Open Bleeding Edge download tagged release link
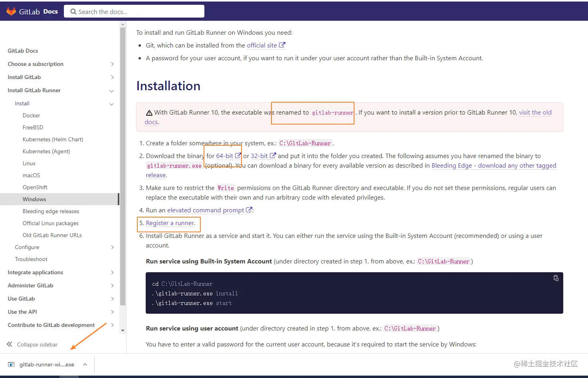588x378 pixels. (494, 165)
